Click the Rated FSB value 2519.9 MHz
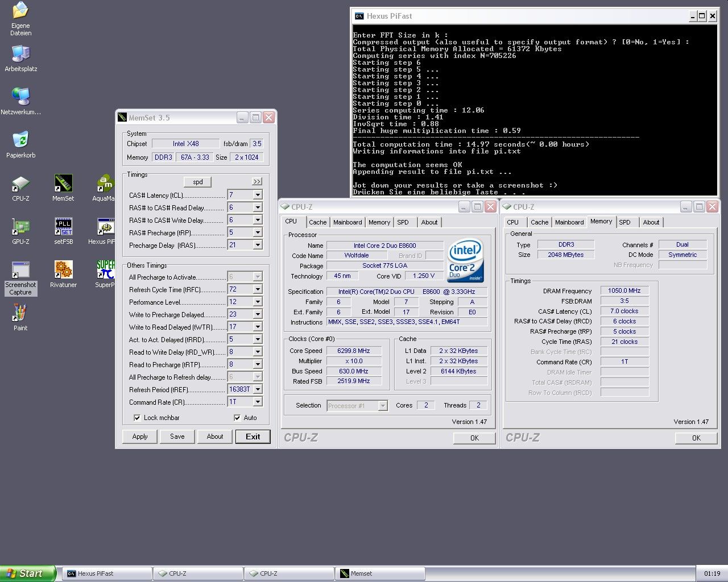Screen dimensions: 728x582 354,381
